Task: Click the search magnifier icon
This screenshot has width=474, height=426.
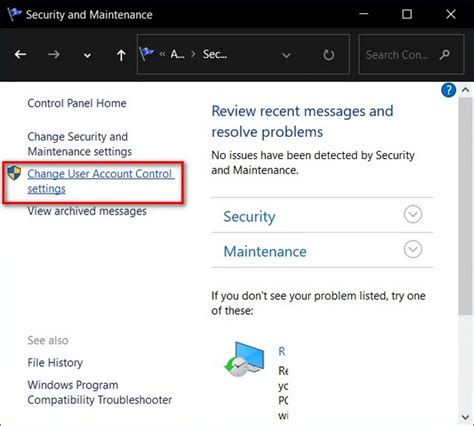Action: coord(445,54)
